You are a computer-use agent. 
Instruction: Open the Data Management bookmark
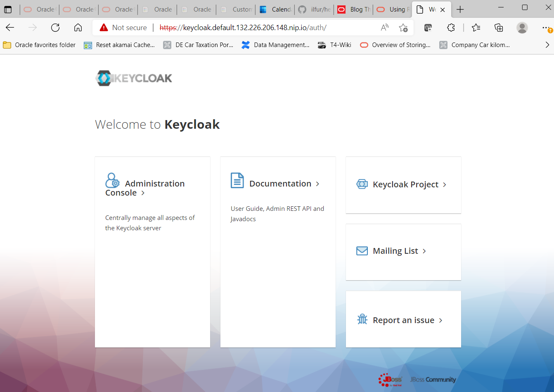[275, 45]
